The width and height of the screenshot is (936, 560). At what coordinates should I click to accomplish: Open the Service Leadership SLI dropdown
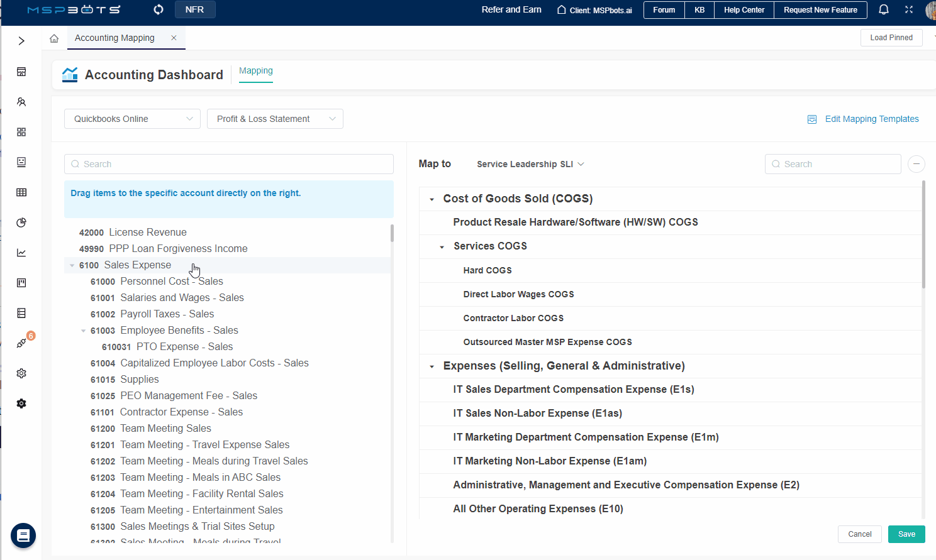tap(530, 163)
